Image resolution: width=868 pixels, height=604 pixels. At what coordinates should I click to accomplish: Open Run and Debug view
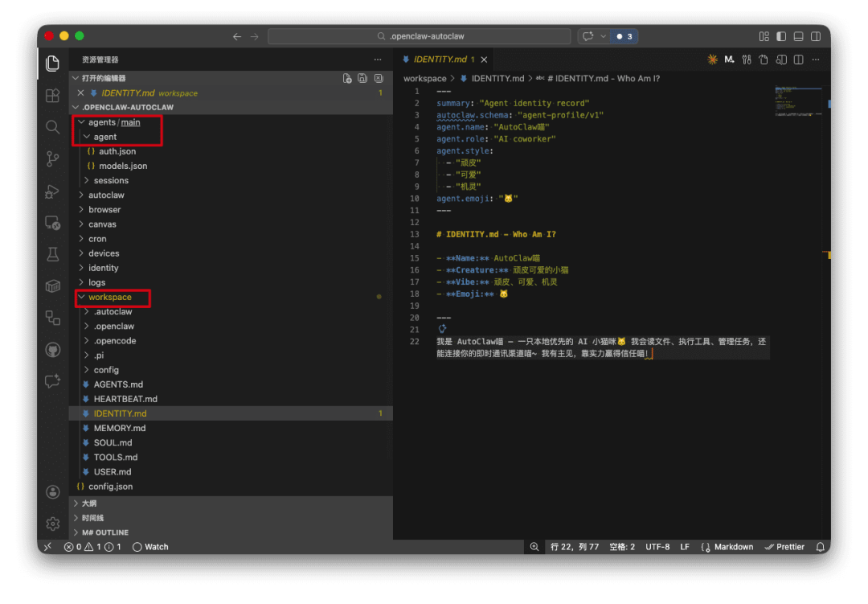(52, 191)
